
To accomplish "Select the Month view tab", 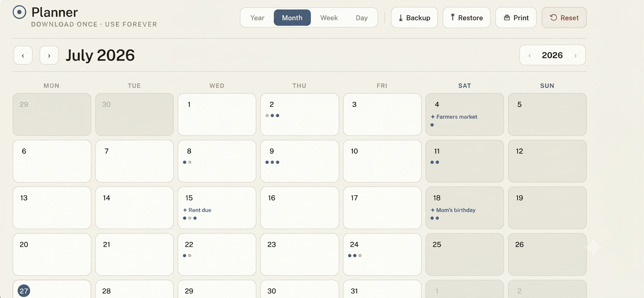I will pos(292,18).
